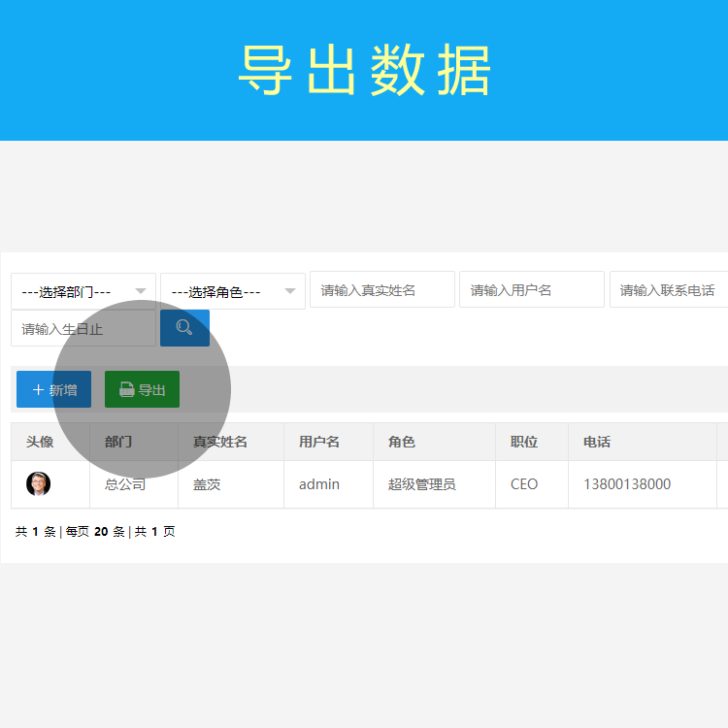Click the green 导出 export button

click(x=142, y=389)
